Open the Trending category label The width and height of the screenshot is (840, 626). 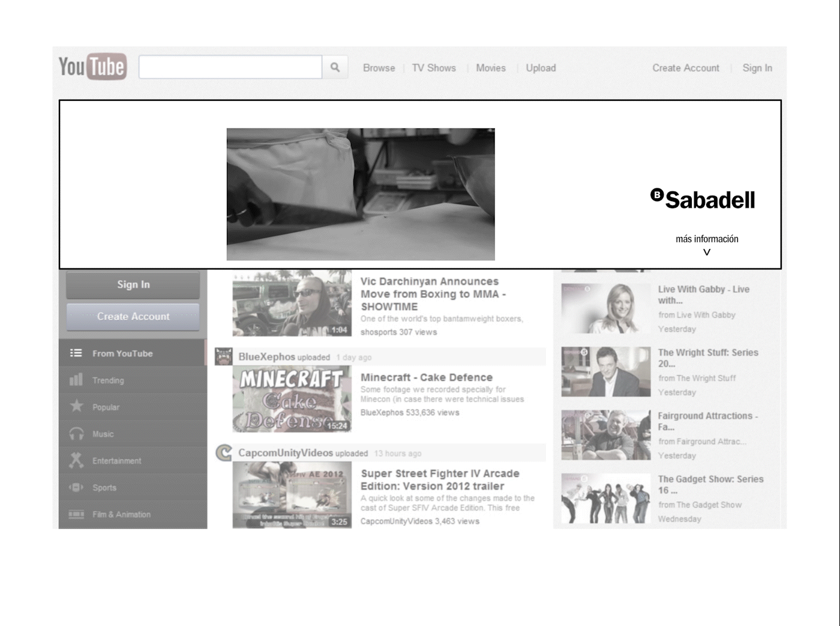click(x=108, y=381)
